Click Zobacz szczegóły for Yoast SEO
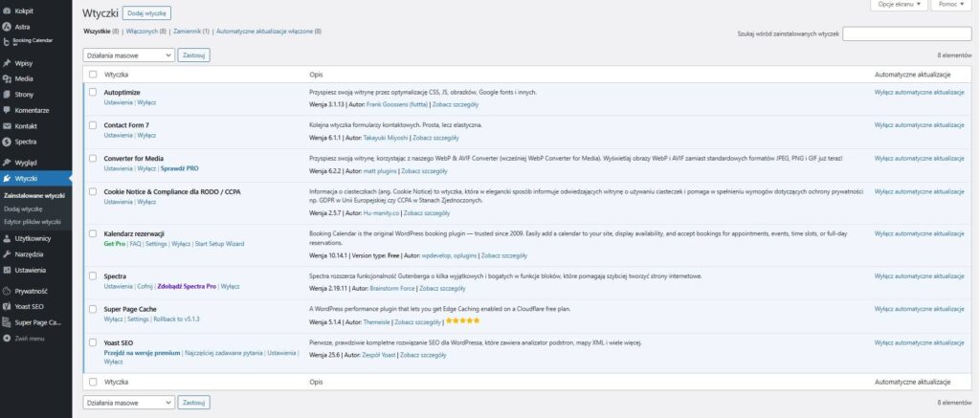 423,355
